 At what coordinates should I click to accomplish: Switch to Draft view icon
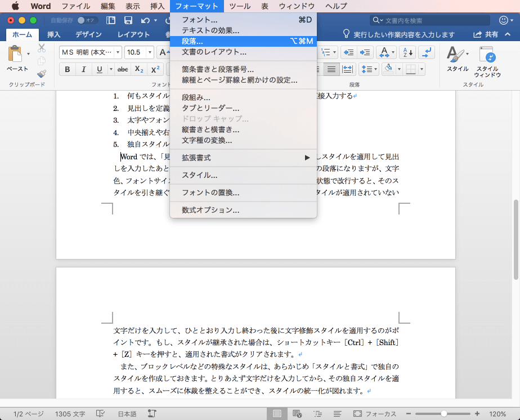click(338, 414)
